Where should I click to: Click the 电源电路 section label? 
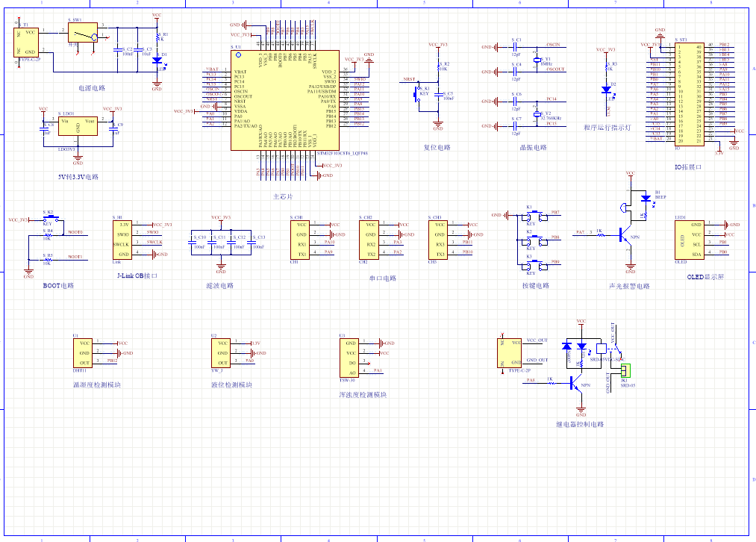pos(92,88)
